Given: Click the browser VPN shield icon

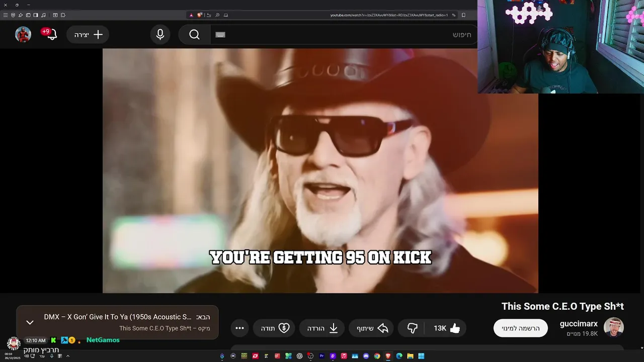Looking at the screenshot, I should click(13, 15).
